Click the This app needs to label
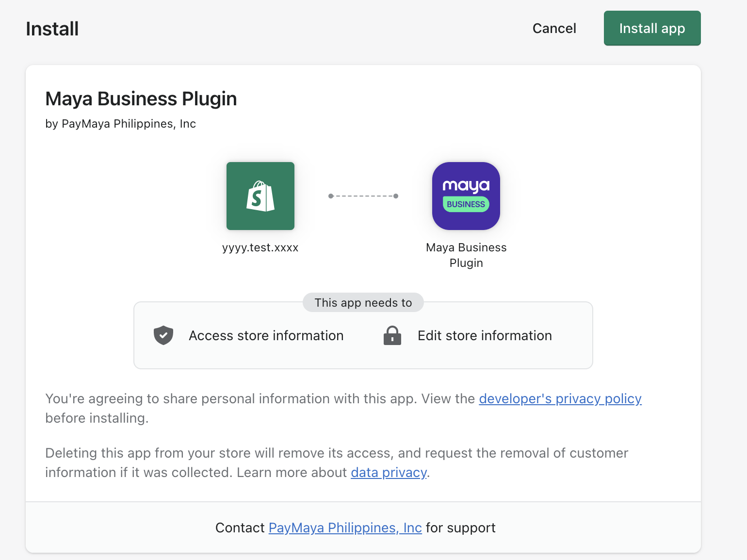This screenshot has width=747, height=560. point(363,302)
